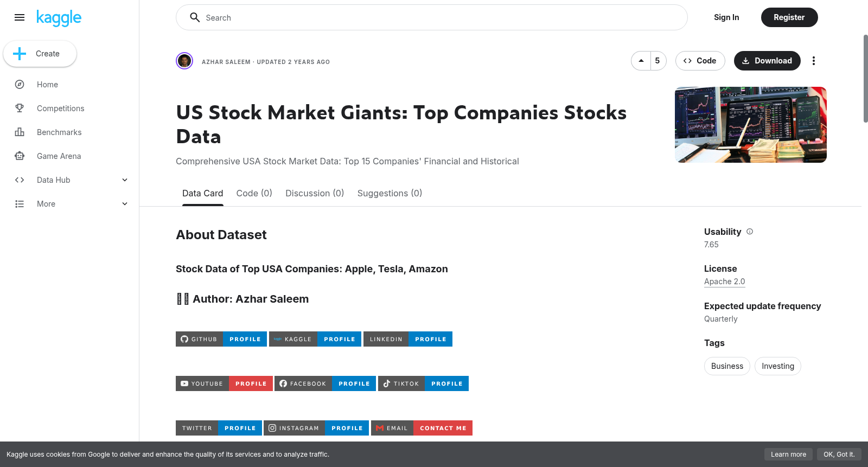Image resolution: width=868 pixels, height=467 pixels.
Task: Switch to the Discussion (0) tab
Action: [x=315, y=193]
